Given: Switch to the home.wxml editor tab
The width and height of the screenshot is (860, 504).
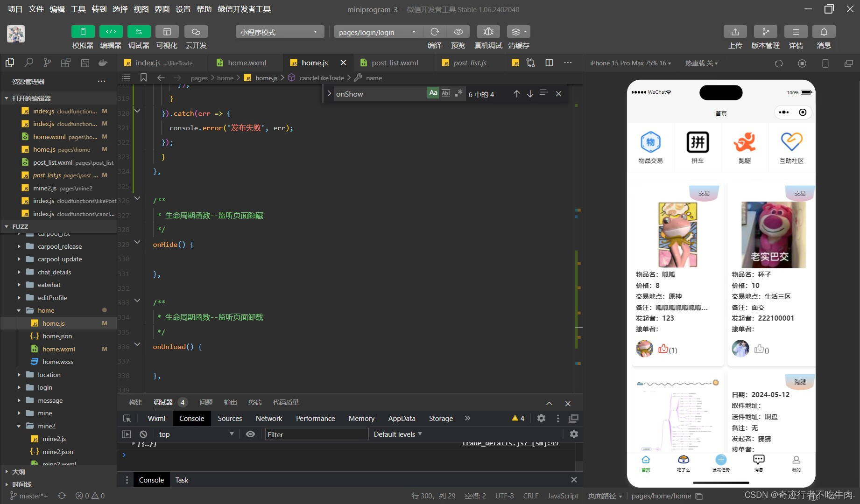Looking at the screenshot, I should (247, 63).
